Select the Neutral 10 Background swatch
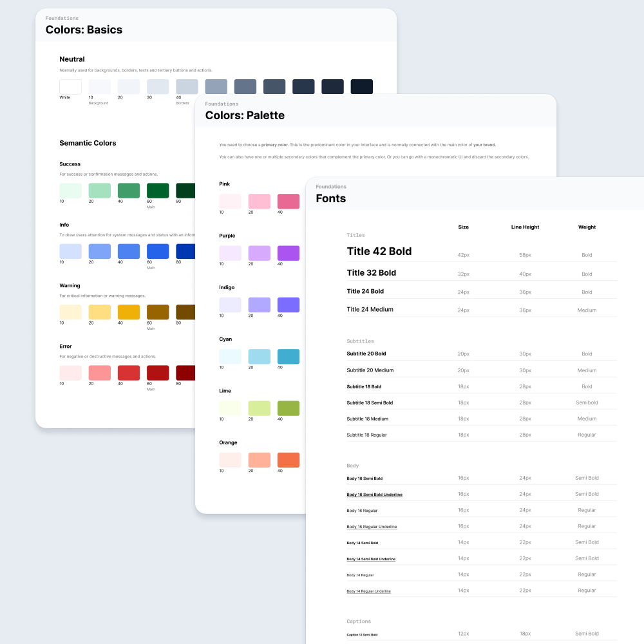Image resolution: width=644 pixels, height=644 pixels. 99,87
